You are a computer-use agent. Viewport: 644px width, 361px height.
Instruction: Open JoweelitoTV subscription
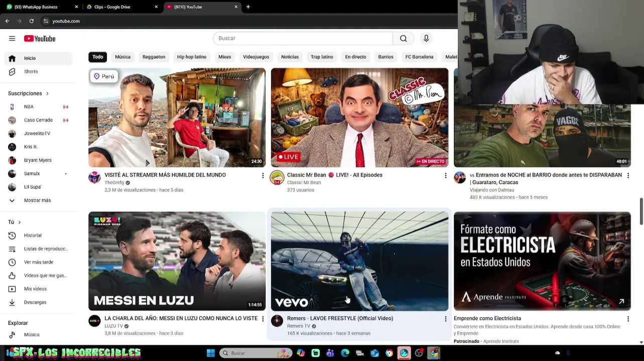tap(38, 133)
